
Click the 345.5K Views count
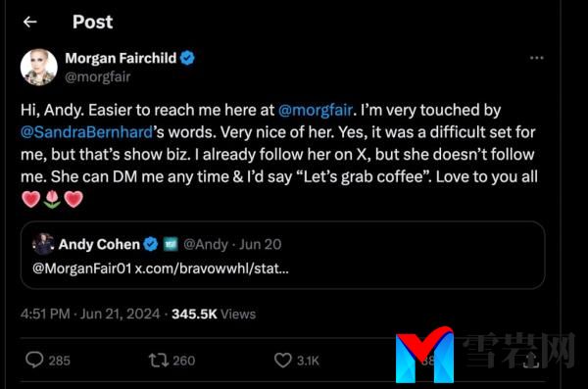click(214, 314)
